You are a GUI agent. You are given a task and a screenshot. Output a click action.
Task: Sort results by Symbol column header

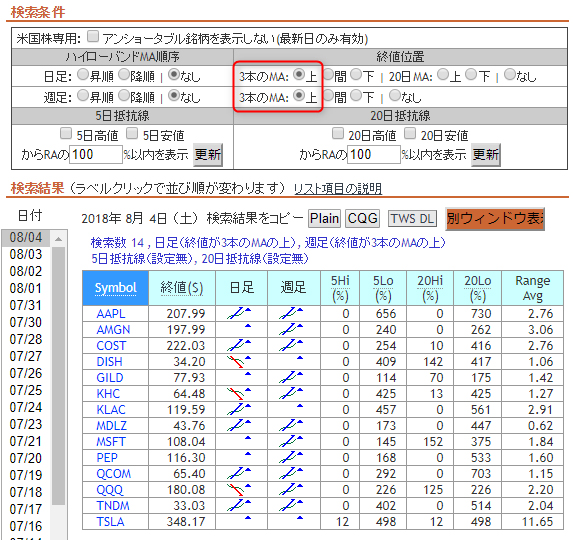point(115,288)
